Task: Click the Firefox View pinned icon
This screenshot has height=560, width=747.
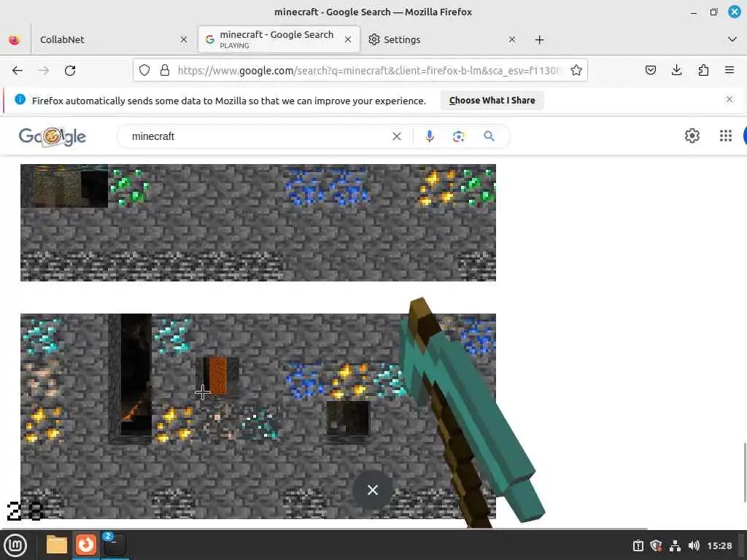Action: 15,39
